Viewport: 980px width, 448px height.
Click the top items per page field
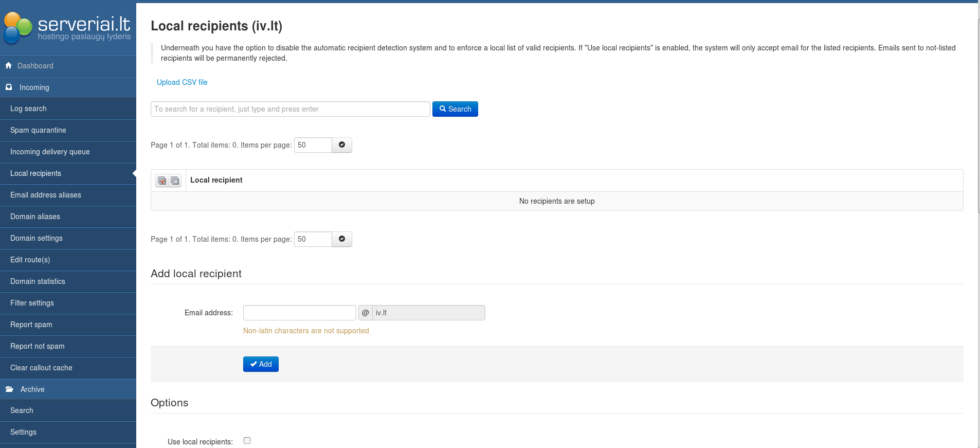313,145
